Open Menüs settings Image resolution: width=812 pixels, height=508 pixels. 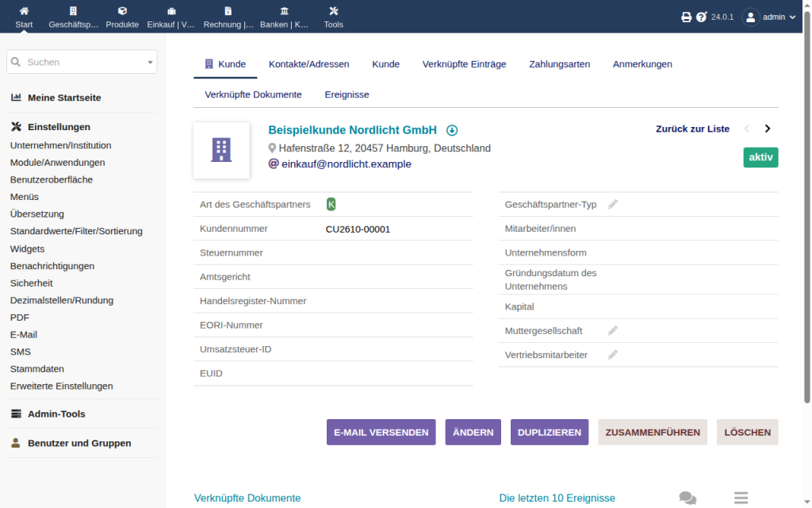point(25,197)
